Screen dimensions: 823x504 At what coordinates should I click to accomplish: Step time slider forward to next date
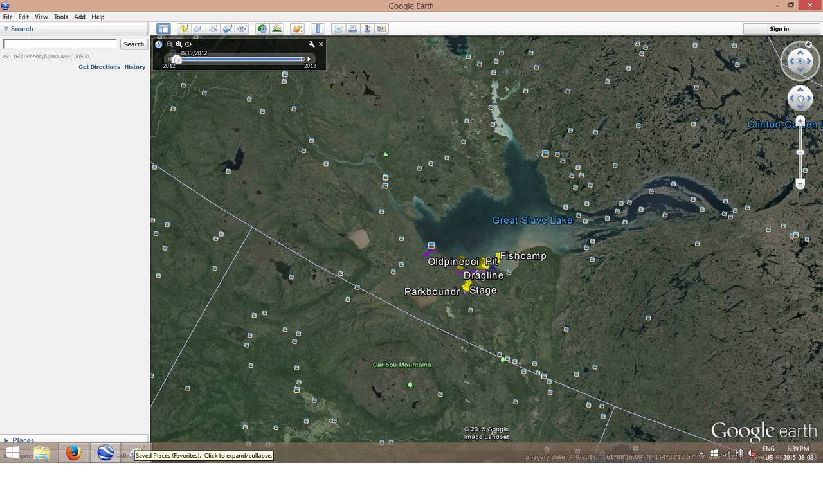pyautogui.click(x=309, y=59)
